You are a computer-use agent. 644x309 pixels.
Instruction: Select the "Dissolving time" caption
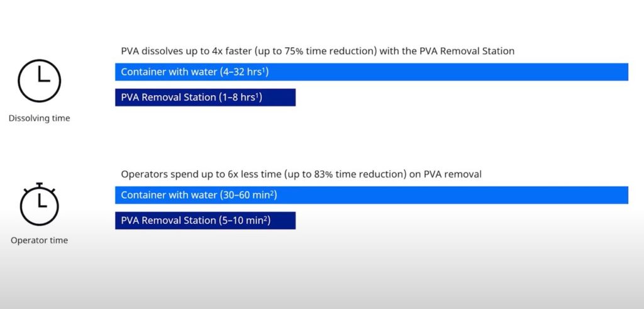pos(39,118)
